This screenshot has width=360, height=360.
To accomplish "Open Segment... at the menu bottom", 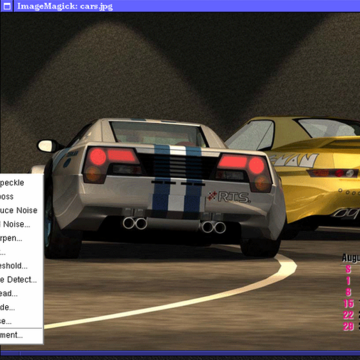I will click(x=21, y=335).
